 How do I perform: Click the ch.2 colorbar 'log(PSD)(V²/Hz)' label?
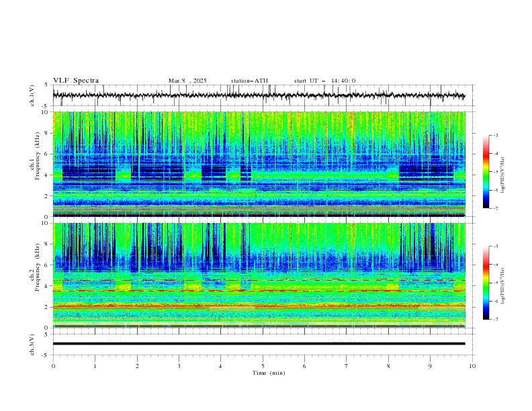(x=503, y=286)
